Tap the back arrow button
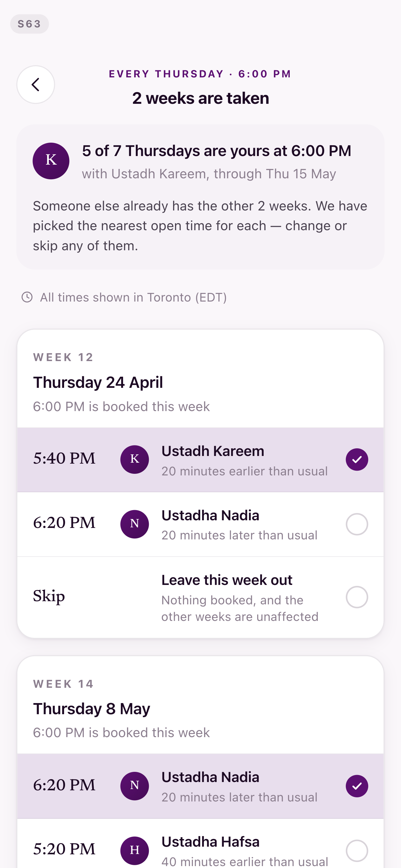Screen dimensions: 401x868 [x=36, y=85]
